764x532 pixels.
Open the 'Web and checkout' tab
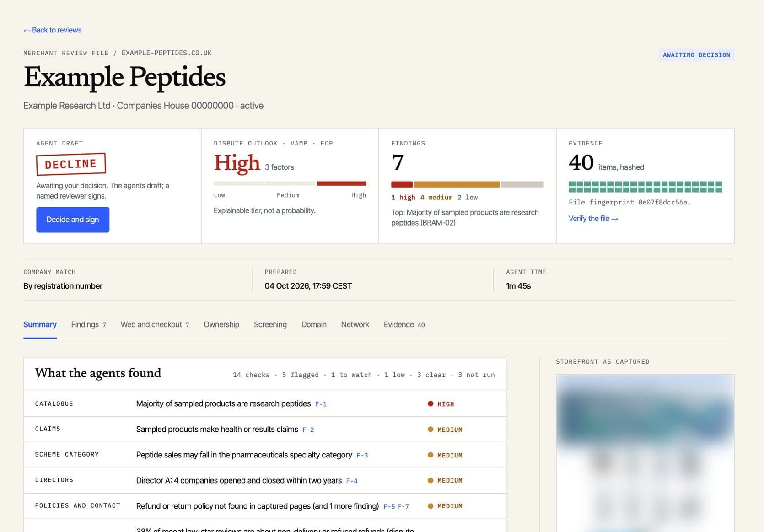155,324
